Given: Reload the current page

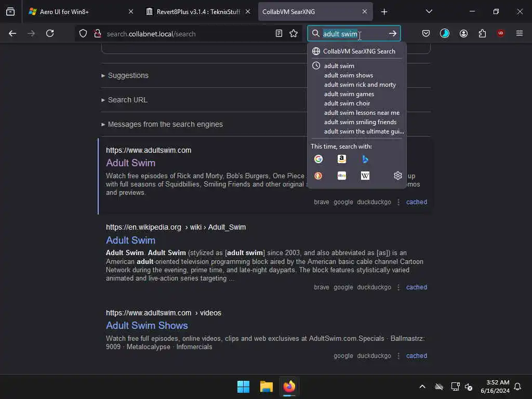Looking at the screenshot, I should 50,33.
